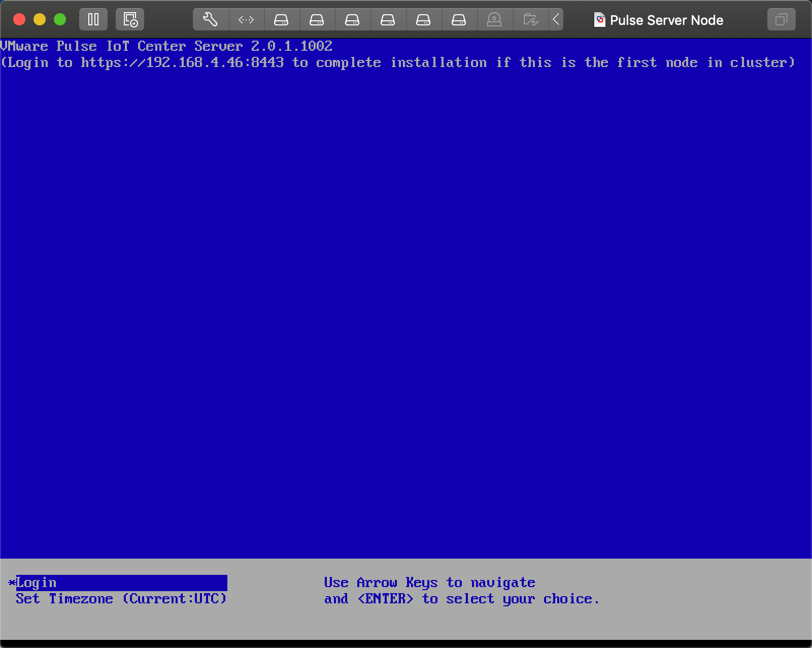Minimize window with the yellow button
This screenshot has height=648, width=812.
[x=40, y=20]
